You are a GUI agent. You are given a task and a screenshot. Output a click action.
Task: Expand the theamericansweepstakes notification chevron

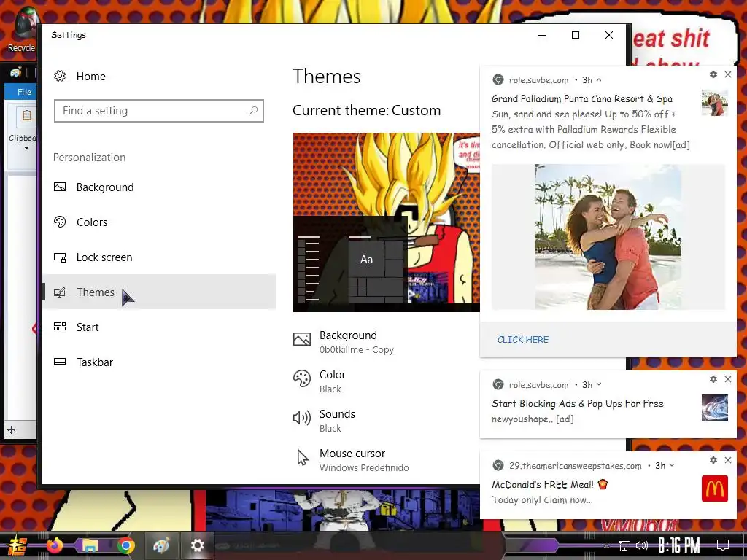pos(672,465)
